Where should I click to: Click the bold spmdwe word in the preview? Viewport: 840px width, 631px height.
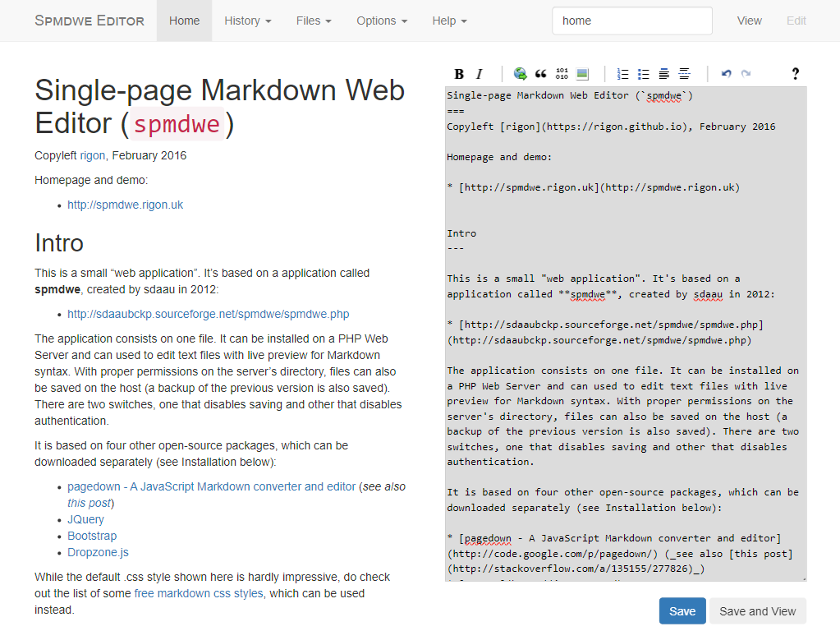pyautogui.click(x=57, y=289)
